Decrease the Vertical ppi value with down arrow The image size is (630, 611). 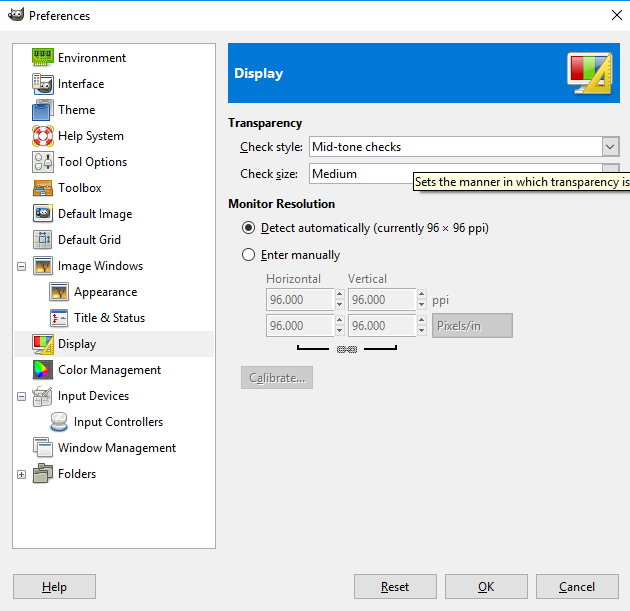421,305
